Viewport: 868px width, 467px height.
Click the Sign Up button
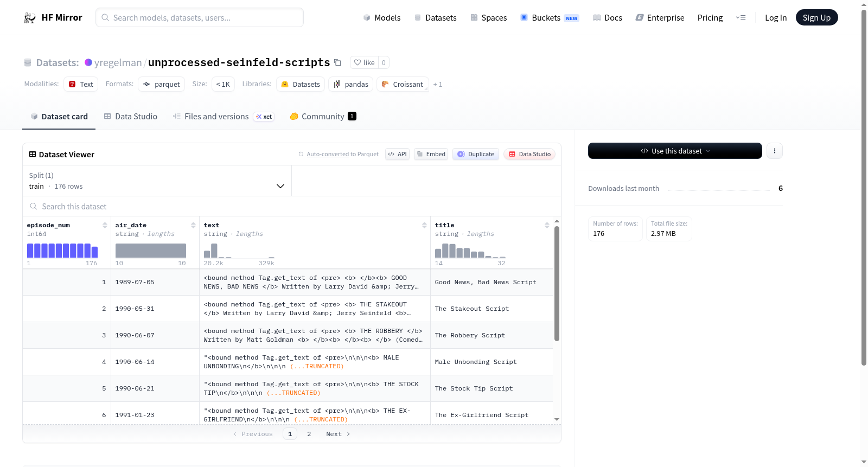click(x=817, y=17)
